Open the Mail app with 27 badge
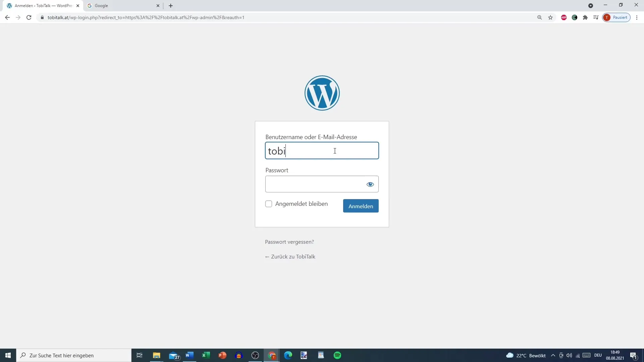Screen dimensions: 644x362 (x=174, y=355)
